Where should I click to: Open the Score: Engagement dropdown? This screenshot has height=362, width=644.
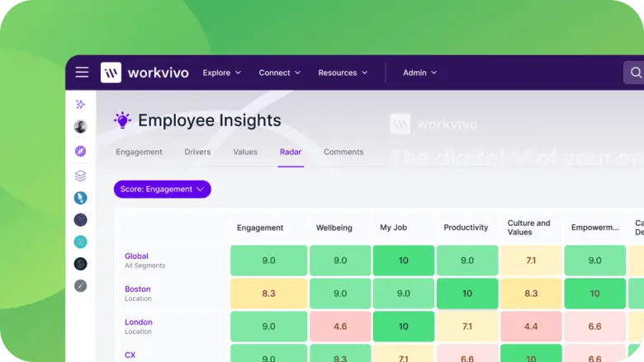tap(162, 189)
